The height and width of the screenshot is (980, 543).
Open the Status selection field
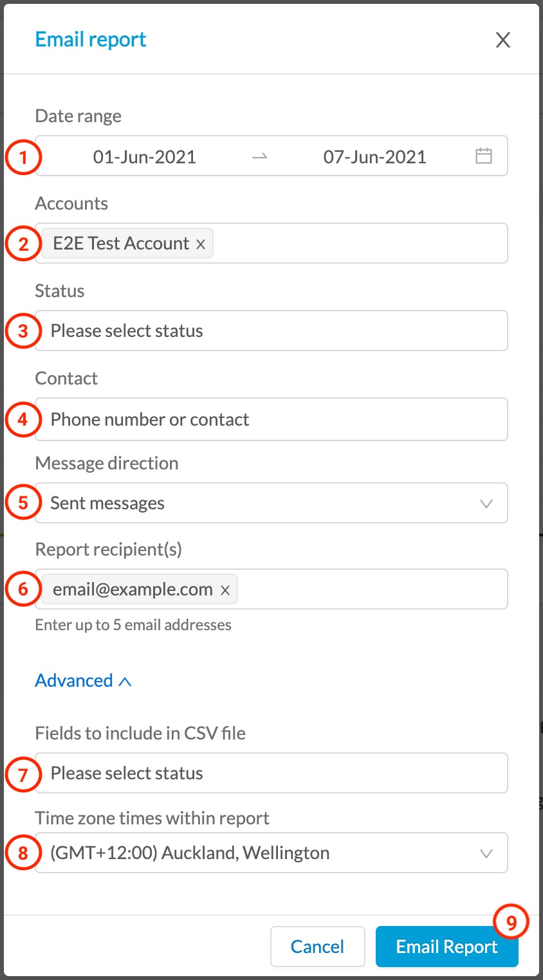click(x=271, y=331)
